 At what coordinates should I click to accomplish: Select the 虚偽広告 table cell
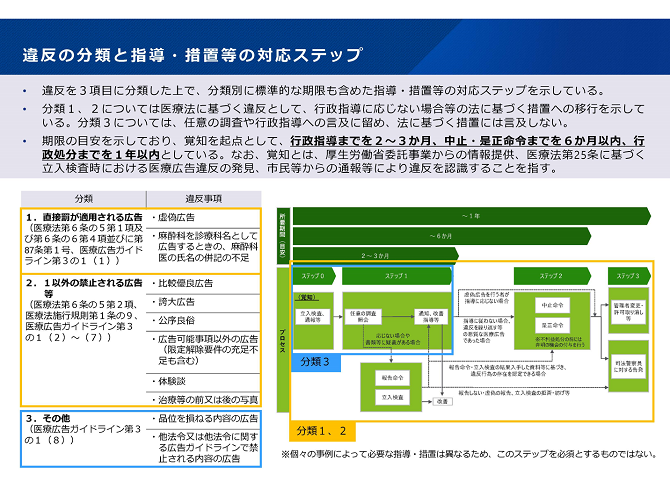click(x=203, y=218)
